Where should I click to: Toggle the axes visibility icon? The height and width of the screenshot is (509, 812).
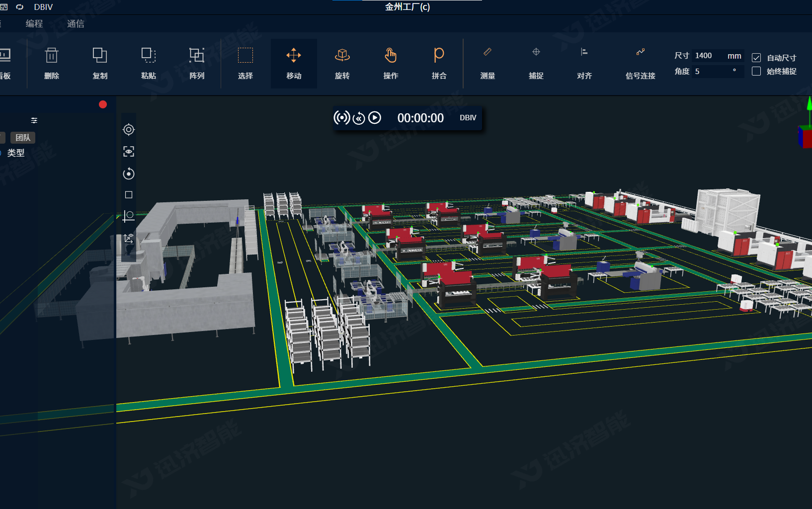coord(129,238)
